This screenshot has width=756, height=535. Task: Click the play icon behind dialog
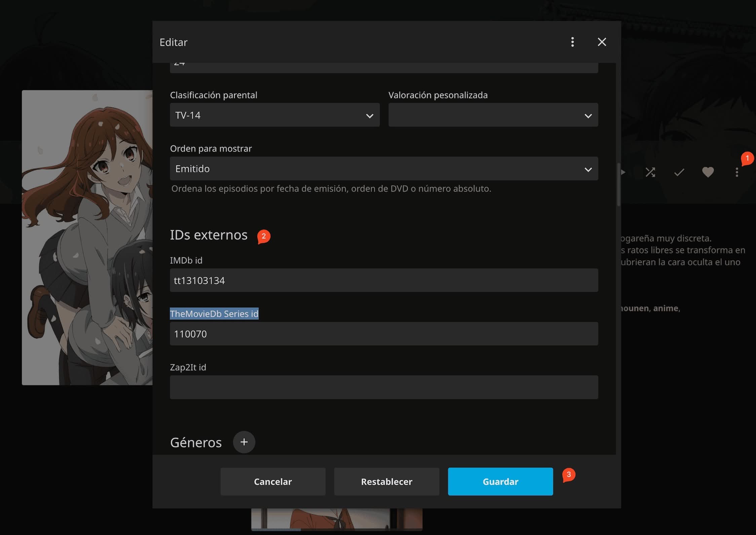[623, 172]
